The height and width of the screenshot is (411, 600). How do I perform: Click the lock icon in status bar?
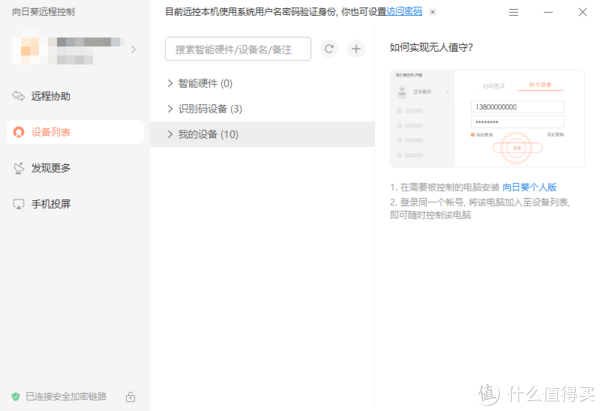coord(130,397)
